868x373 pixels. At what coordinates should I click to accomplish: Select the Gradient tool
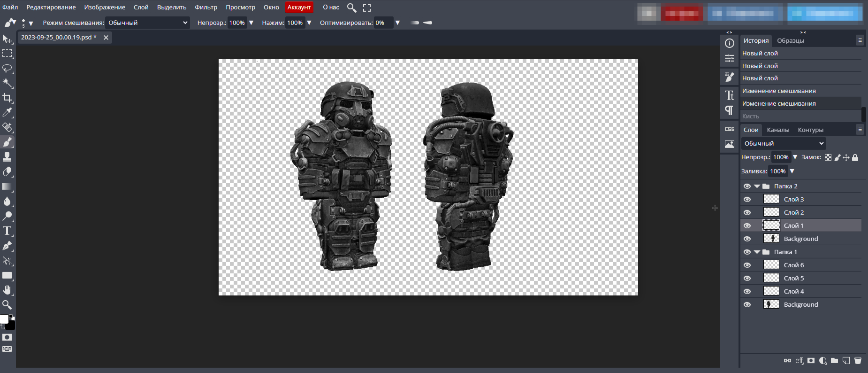[7, 186]
